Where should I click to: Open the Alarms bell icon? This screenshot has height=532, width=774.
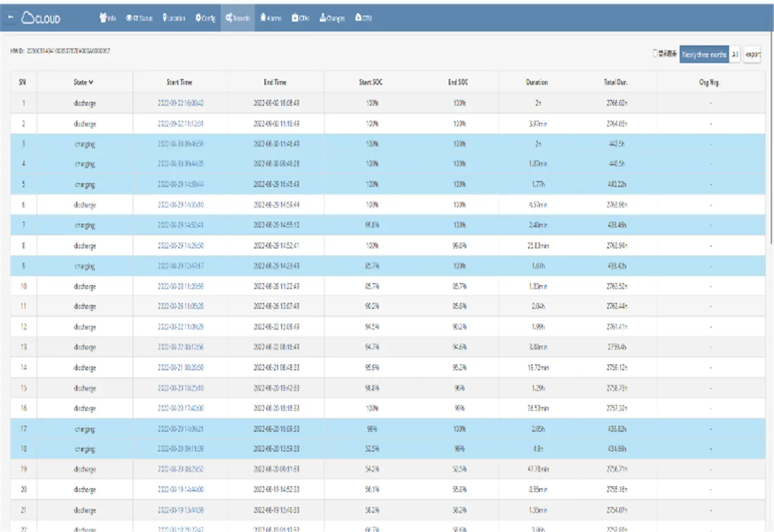pos(263,18)
